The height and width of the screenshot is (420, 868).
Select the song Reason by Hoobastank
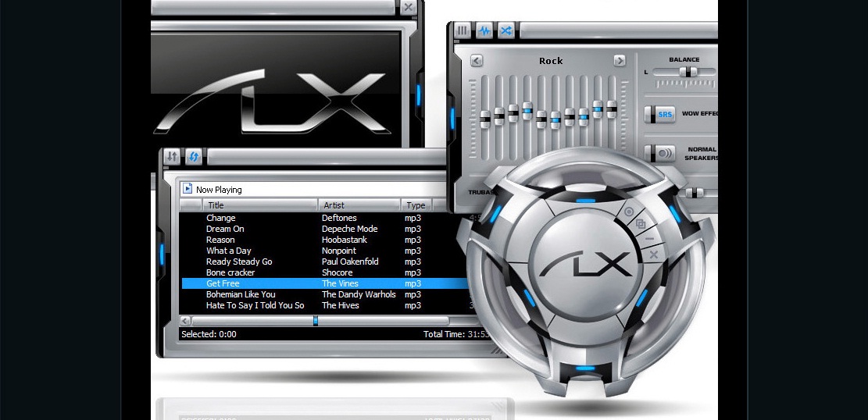(327, 240)
